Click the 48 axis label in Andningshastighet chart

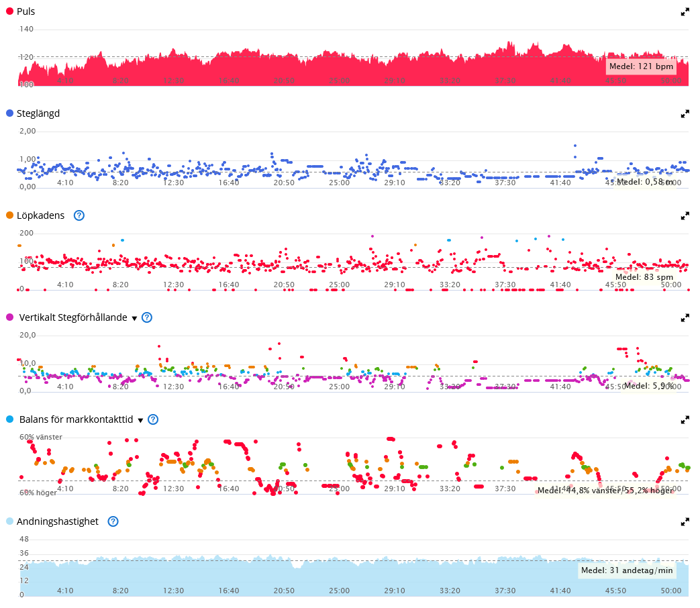coord(24,540)
